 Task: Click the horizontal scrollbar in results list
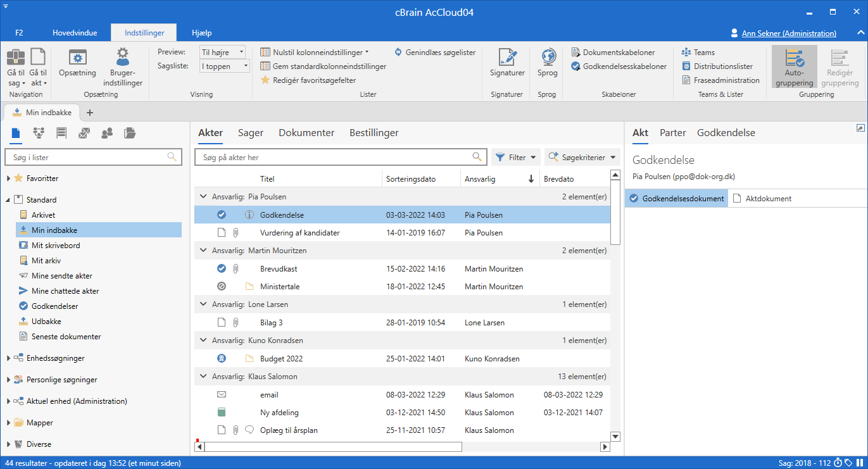click(333, 447)
